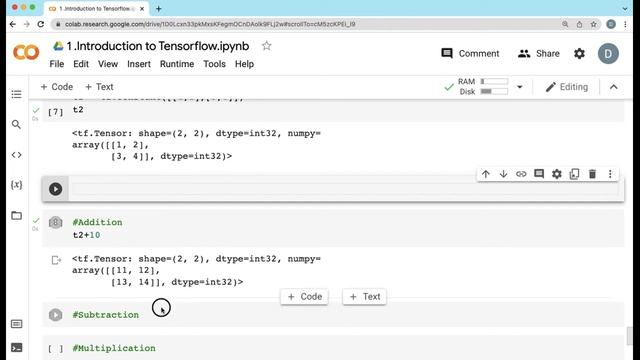Select the Introduction to Tensorflow browser tab
This screenshot has height=360, width=640.
pyautogui.click(x=96, y=9)
